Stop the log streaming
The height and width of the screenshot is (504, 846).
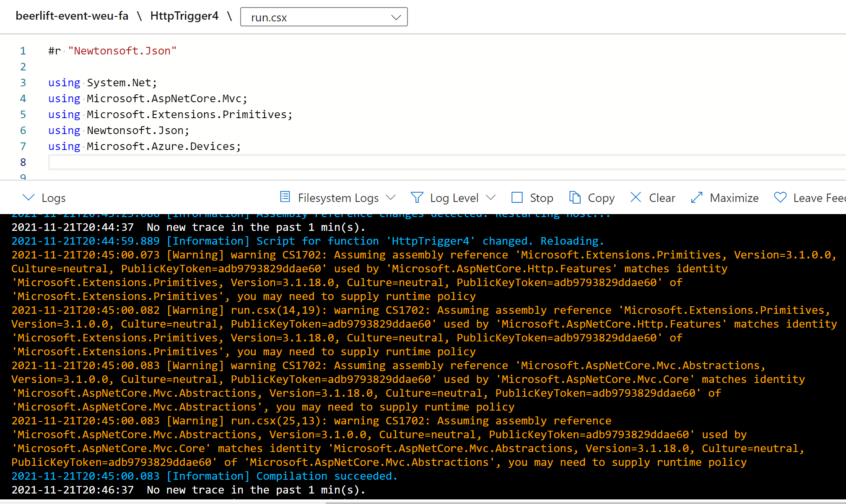[x=532, y=197]
